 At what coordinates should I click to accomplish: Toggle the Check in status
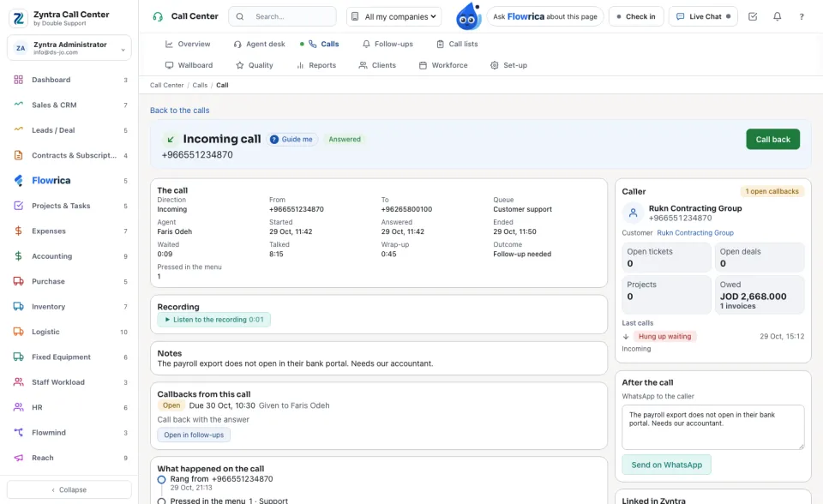pos(636,16)
